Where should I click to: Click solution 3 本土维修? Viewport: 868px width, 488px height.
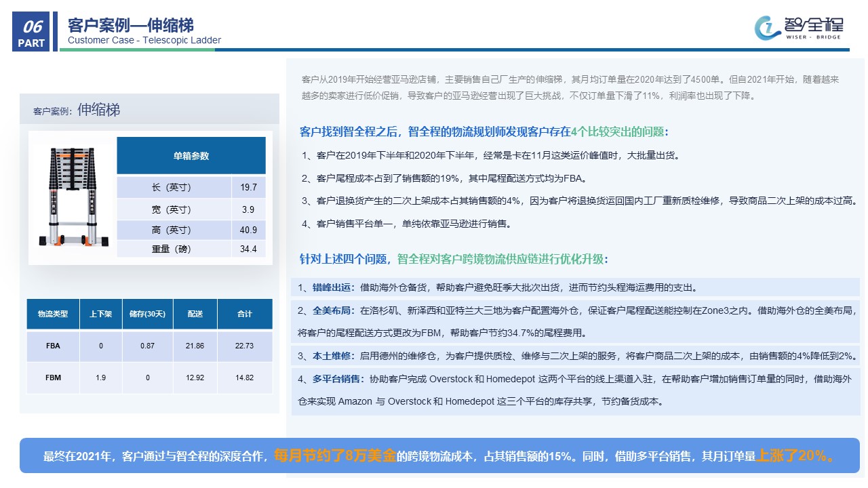[575, 355]
